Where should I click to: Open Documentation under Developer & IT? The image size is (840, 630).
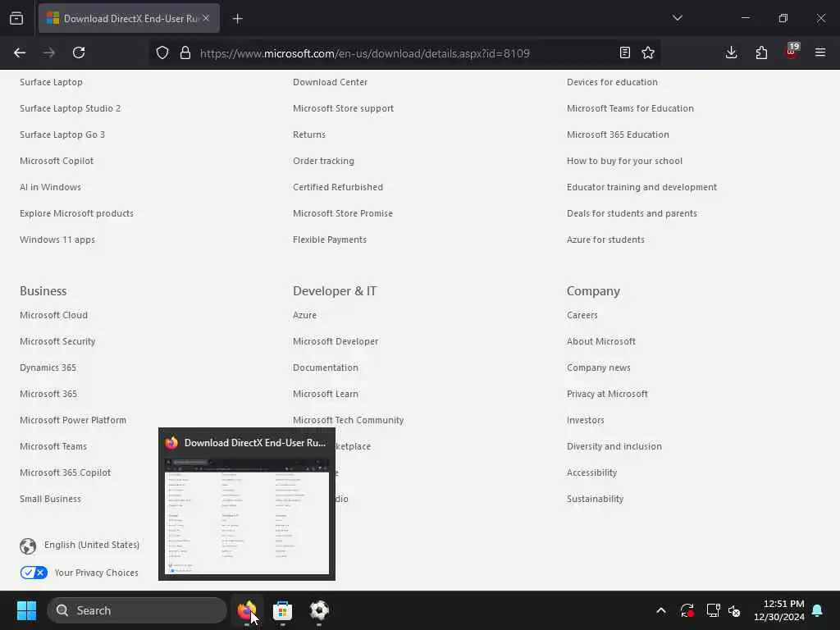click(325, 367)
